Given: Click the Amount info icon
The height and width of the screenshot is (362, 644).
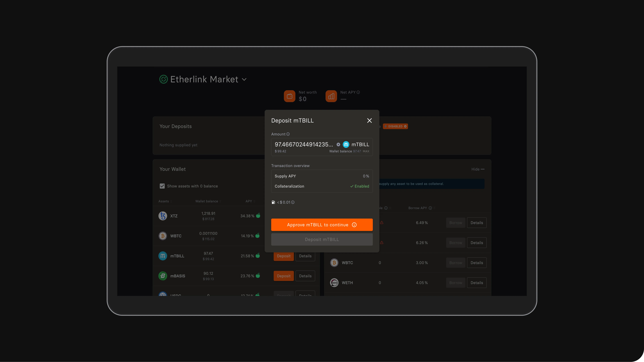Looking at the screenshot, I should [x=288, y=134].
